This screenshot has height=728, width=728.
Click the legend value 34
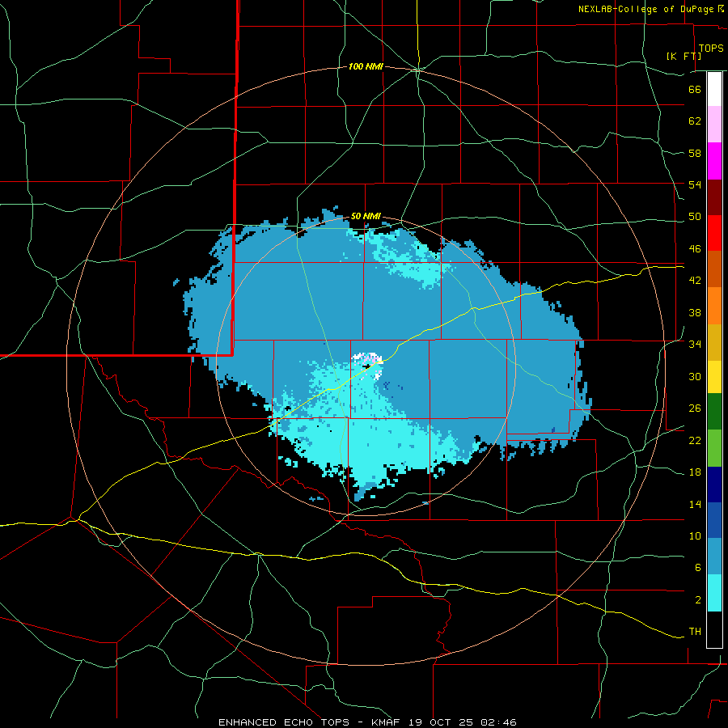point(695,345)
